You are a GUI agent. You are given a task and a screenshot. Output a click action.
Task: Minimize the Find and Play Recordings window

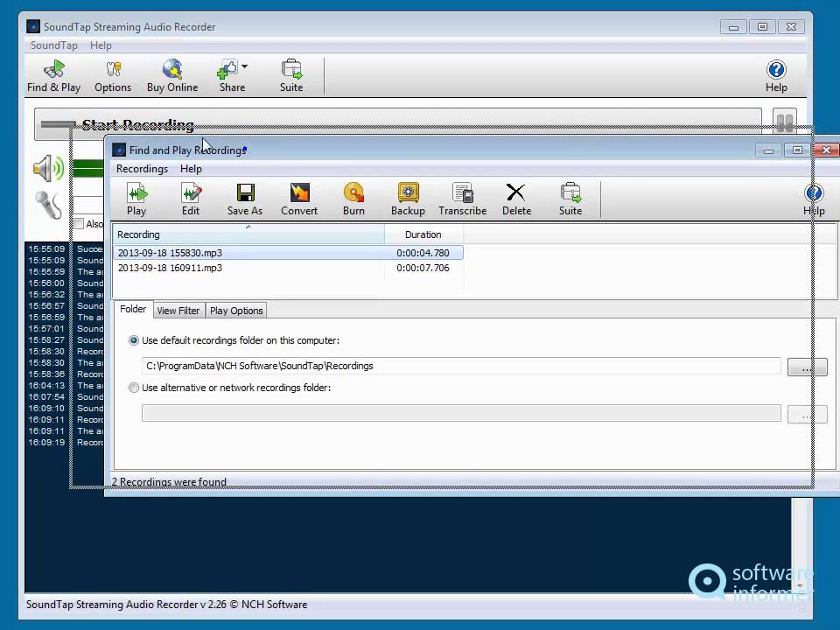coord(768,150)
